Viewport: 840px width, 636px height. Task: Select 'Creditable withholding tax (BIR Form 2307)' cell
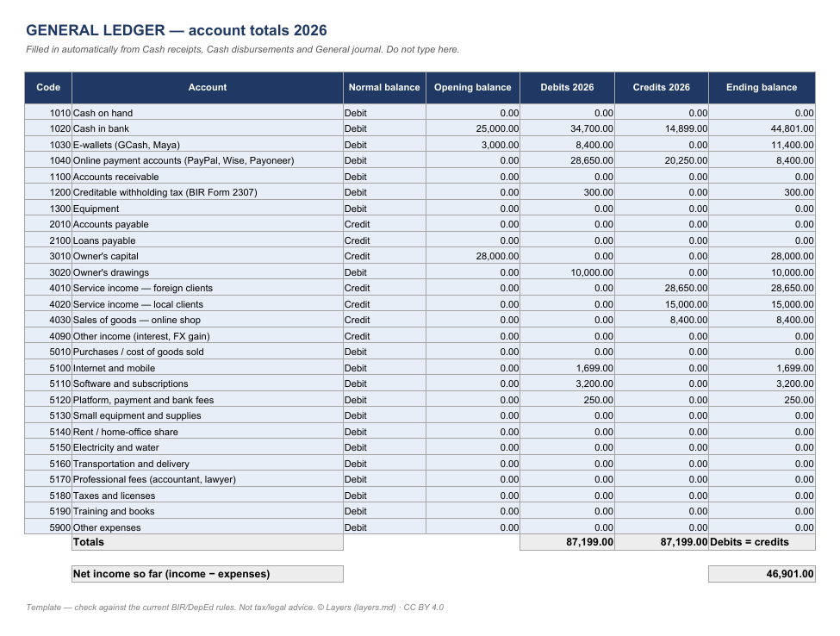click(208, 192)
